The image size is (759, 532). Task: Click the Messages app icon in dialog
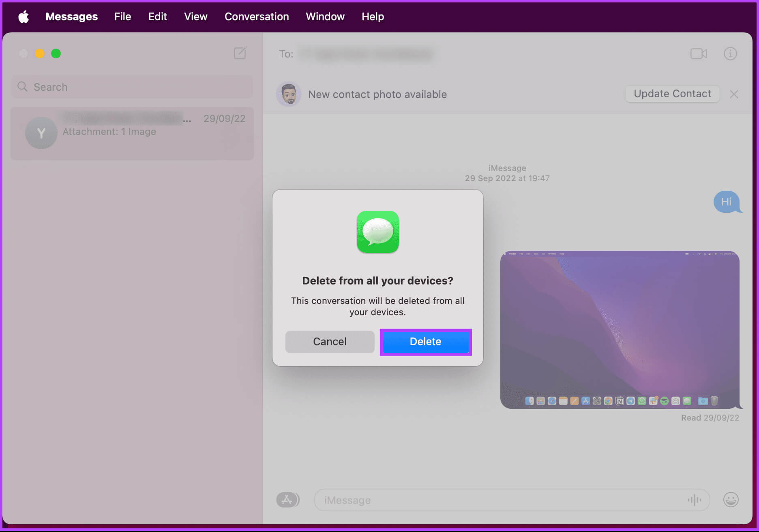(377, 232)
